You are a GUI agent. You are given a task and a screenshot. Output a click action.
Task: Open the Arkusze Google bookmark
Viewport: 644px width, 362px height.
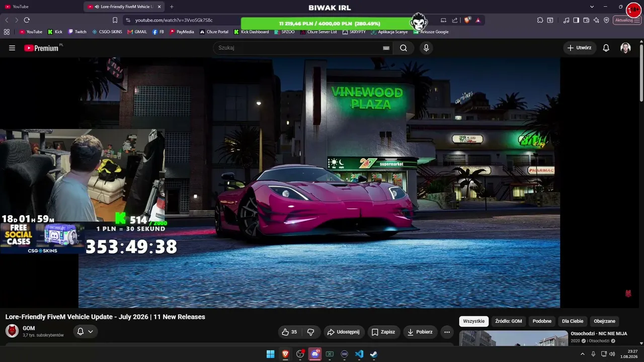coord(431,32)
